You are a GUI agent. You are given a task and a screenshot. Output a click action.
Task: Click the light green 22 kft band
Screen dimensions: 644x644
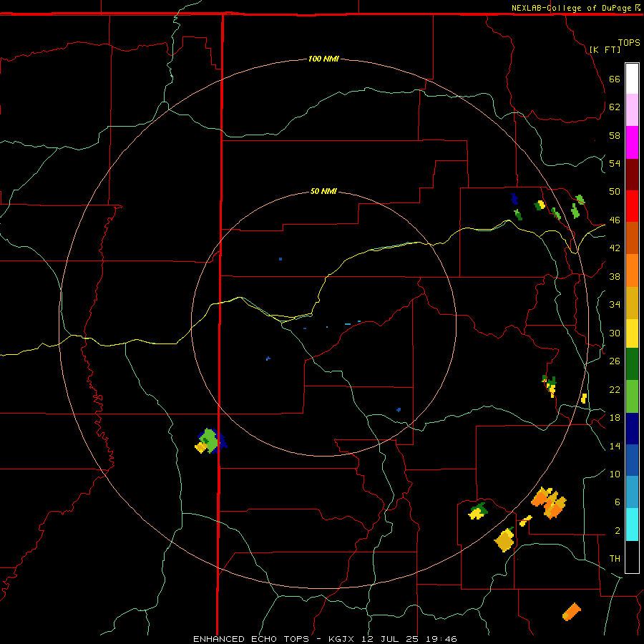[x=632, y=396]
